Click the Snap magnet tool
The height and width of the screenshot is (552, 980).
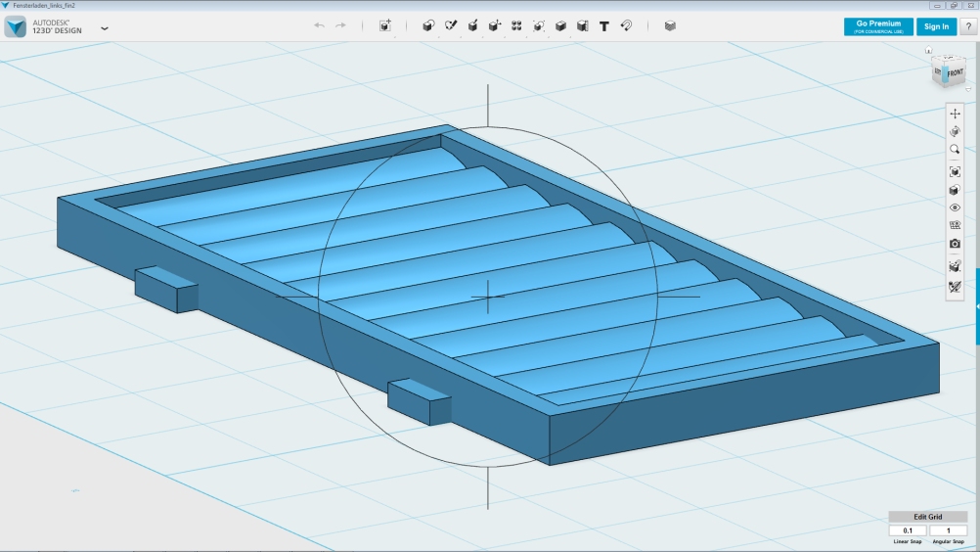point(626,26)
